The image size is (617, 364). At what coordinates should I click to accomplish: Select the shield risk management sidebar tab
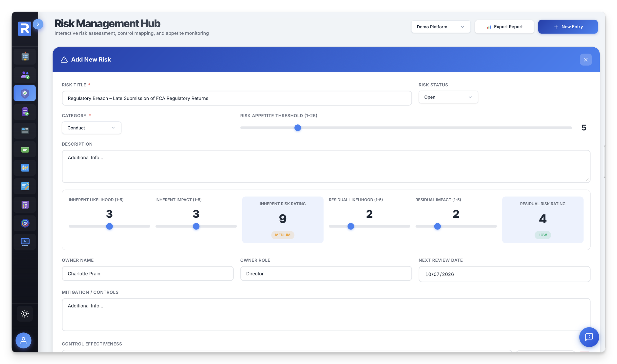[x=25, y=93]
